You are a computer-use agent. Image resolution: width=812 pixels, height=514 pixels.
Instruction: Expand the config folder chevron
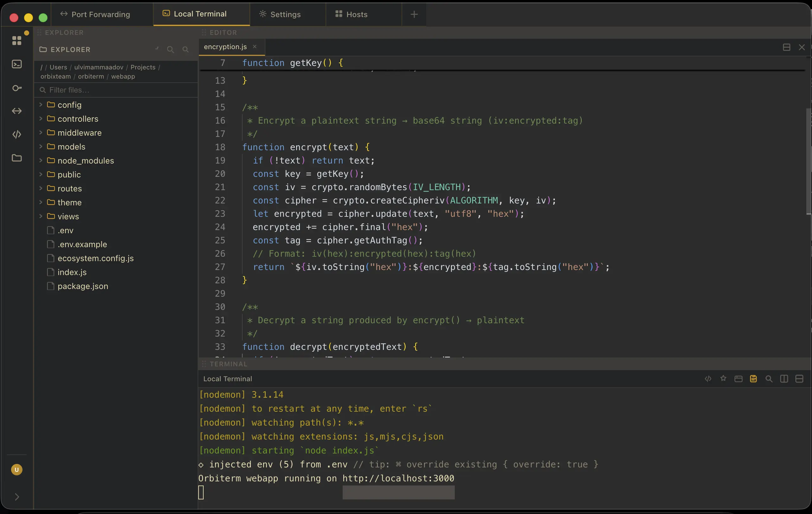(41, 105)
